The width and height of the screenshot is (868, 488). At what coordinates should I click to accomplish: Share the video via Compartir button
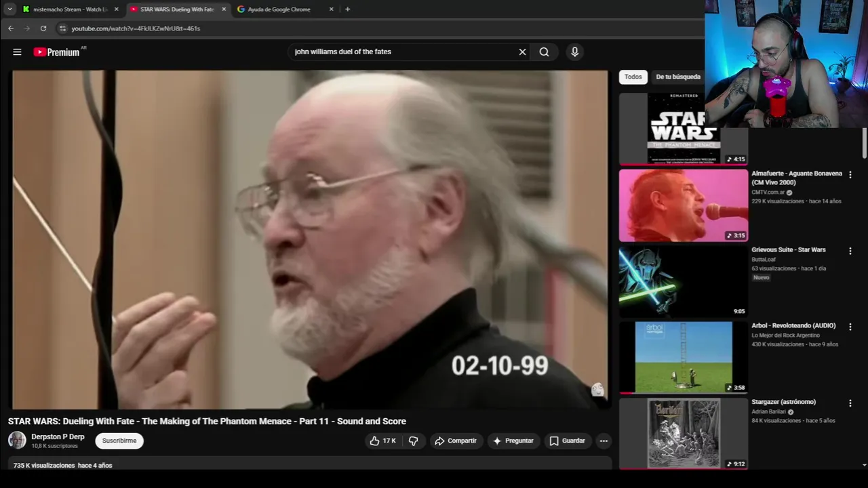pos(456,441)
